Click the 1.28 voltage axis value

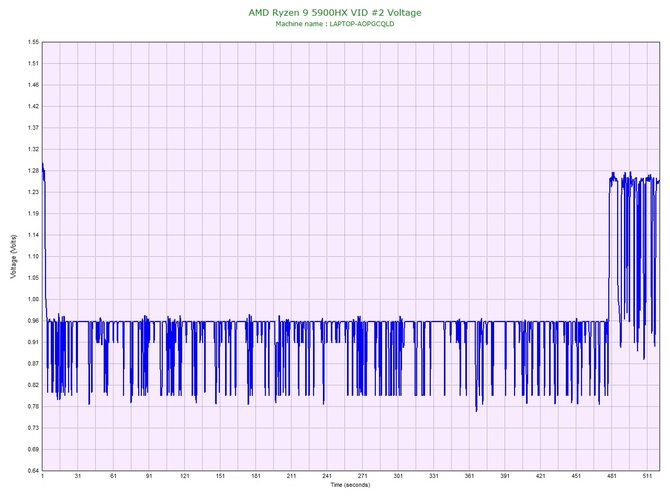[x=33, y=170]
